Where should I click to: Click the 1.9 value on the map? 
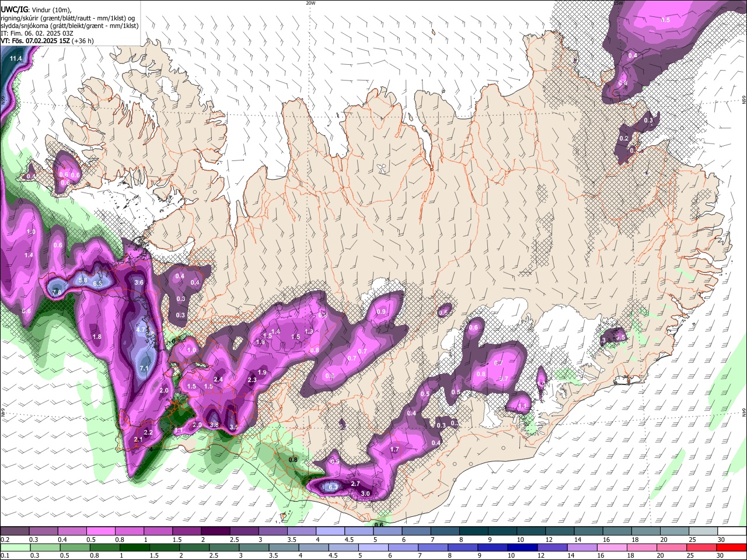[262, 373]
